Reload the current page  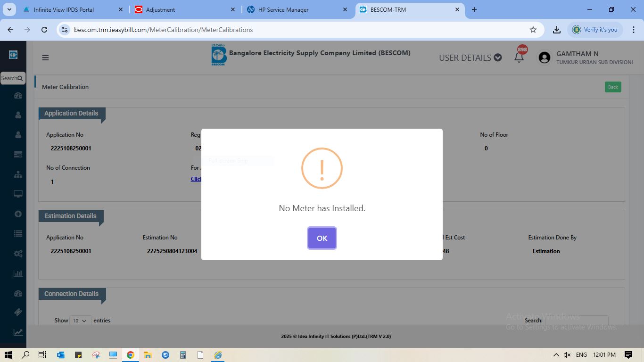click(44, 30)
